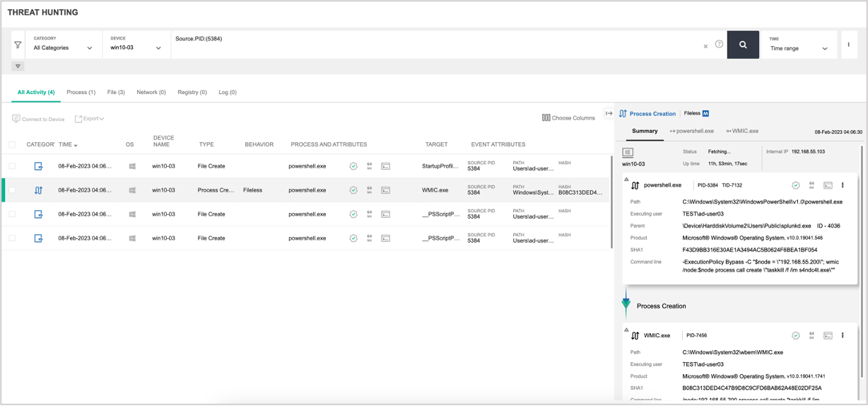Select the Internal IP 192.168.55.103 value

pyautogui.click(x=808, y=151)
